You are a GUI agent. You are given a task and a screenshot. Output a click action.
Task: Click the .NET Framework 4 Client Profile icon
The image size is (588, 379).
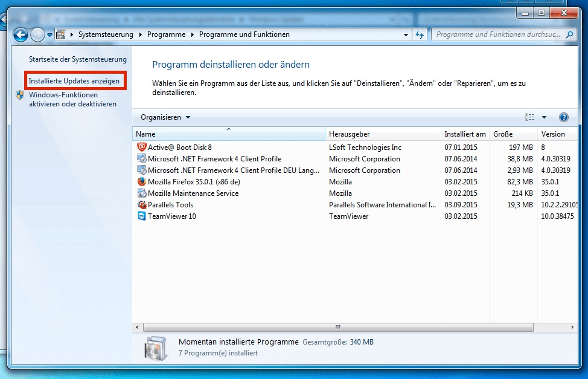141,158
